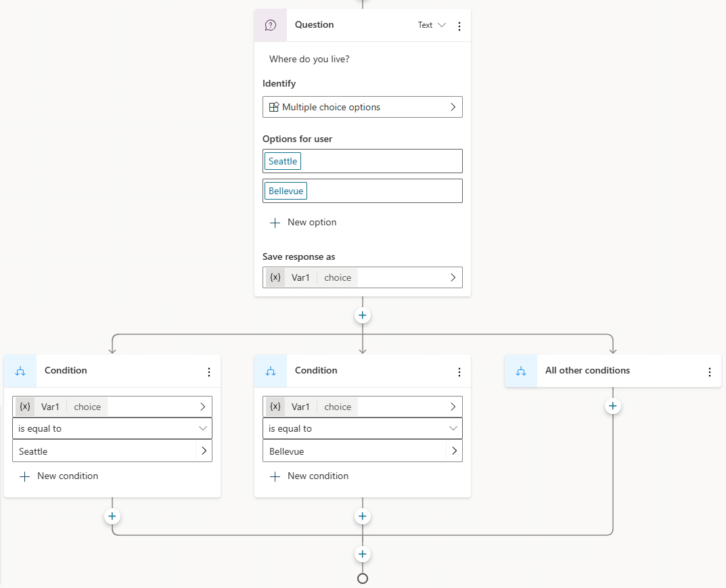Open the Text type dropdown on the Question node

[431, 24]
